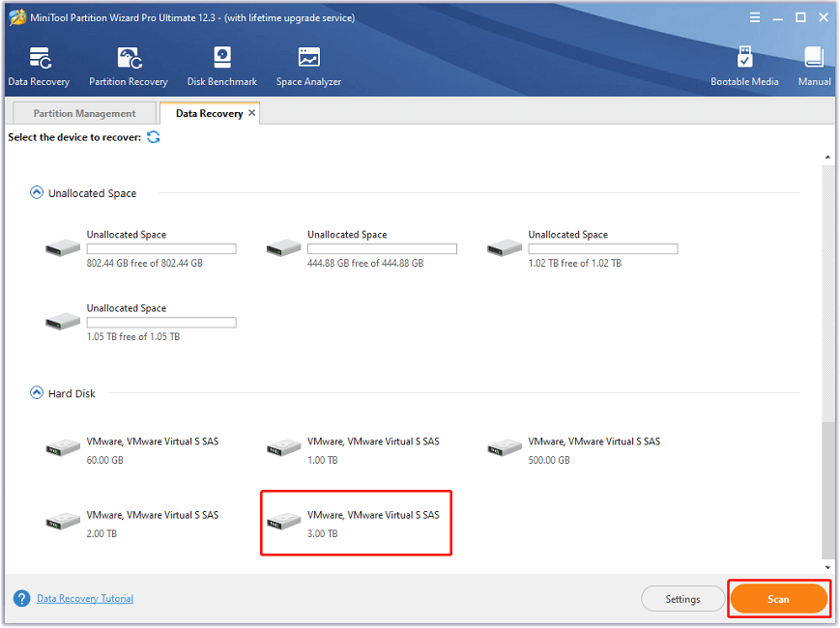Image resolution: width=840 pixels, height=628 pixels.
Task: Select the 1.00 TB VMware disk icon
Action: pos(283,447)
